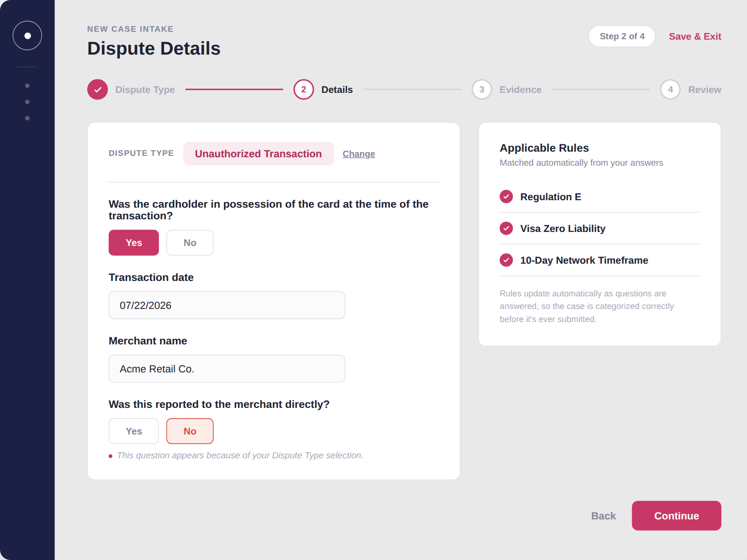The height and width of the screenshot is (560, 747).
Task: Choose No for reported to merchant
Action: pyautogui.click(x=190, y=431)
